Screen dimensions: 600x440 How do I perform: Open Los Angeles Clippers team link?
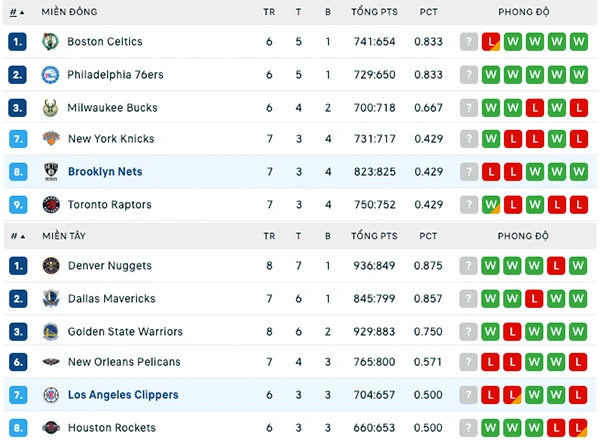coord(123,395)
